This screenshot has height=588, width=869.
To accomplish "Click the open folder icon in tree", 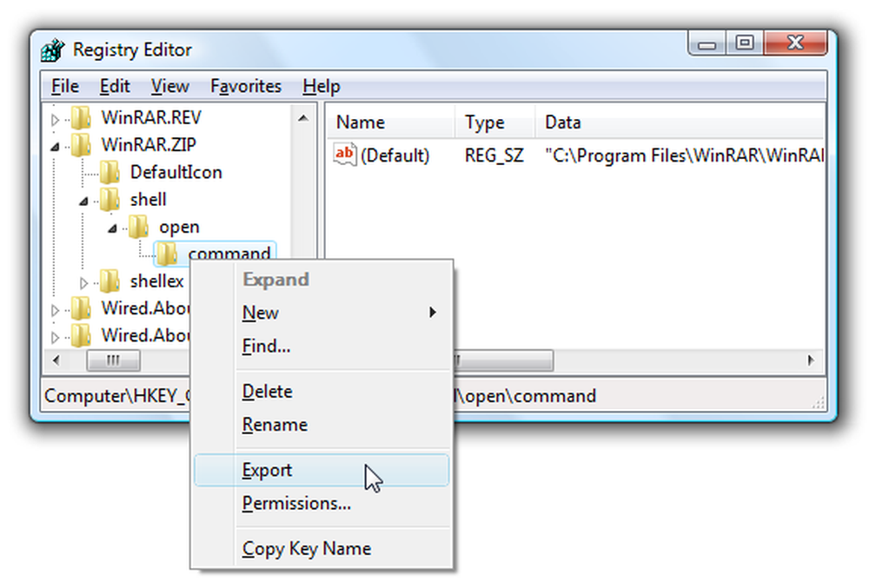I will click(138, 227).
